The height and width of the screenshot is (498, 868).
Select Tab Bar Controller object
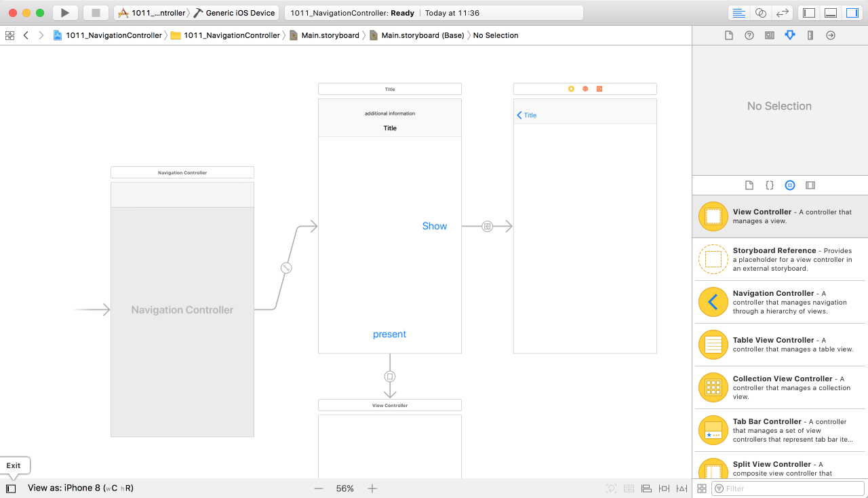point(780,430)
